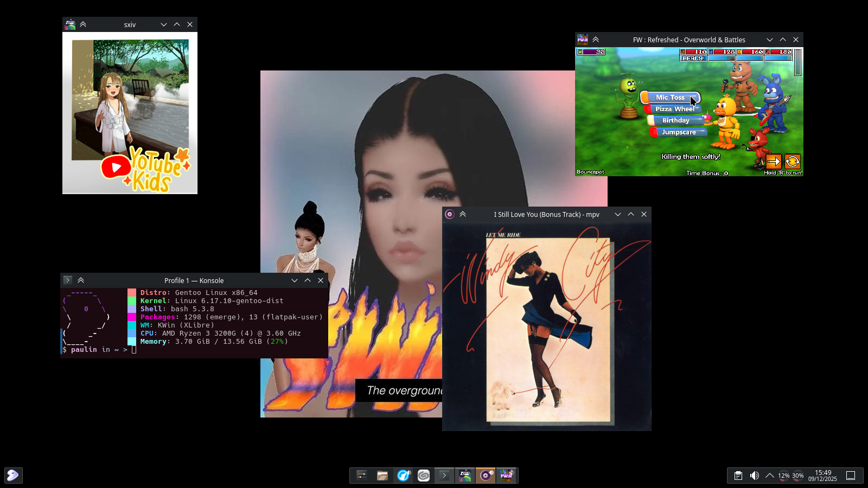868x488 pixels.
Task: Open the grey swirl app in taskbar
Action: click(424, 476)
